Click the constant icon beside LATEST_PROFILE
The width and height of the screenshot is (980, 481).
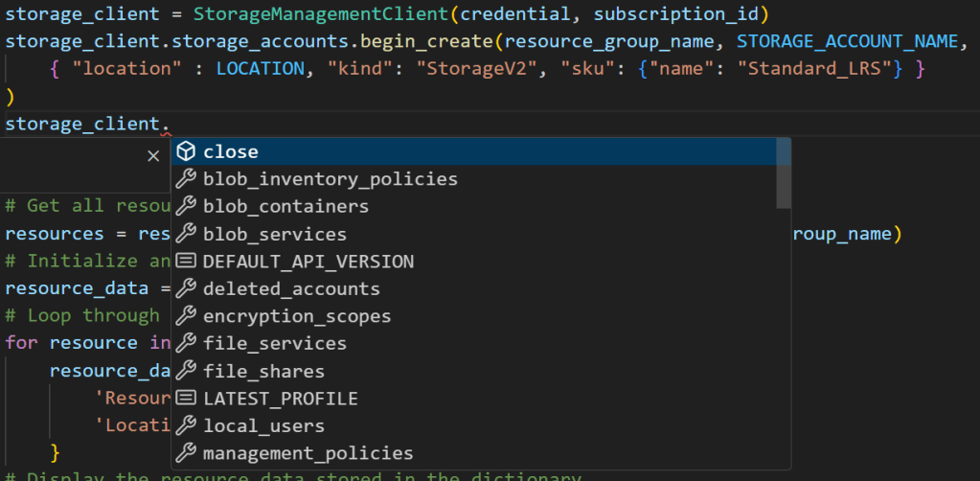tap(186, 398)
